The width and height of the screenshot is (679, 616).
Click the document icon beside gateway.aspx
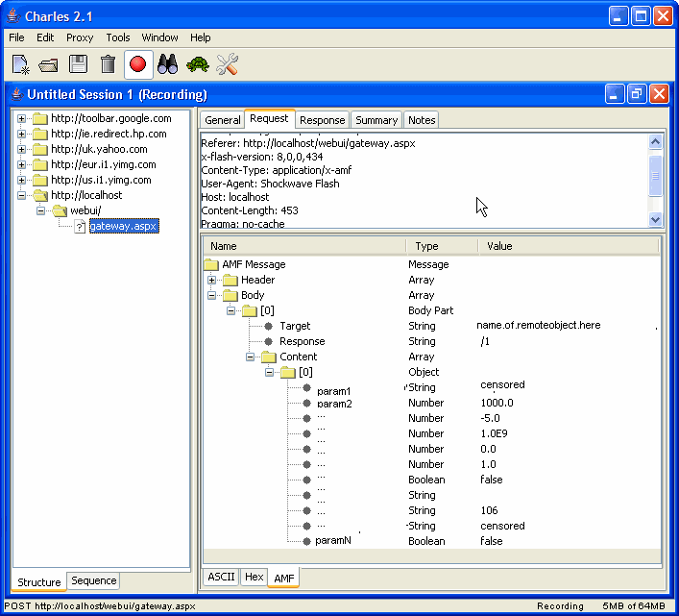80,226
